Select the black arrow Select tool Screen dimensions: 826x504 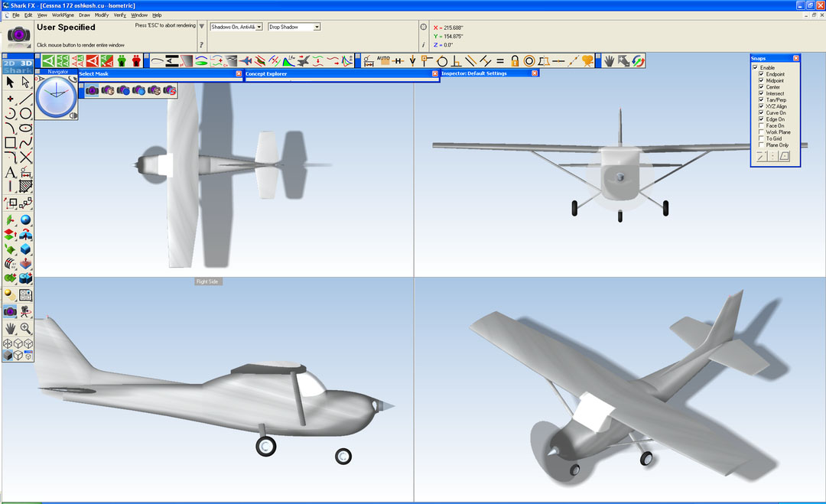(10, 82)
